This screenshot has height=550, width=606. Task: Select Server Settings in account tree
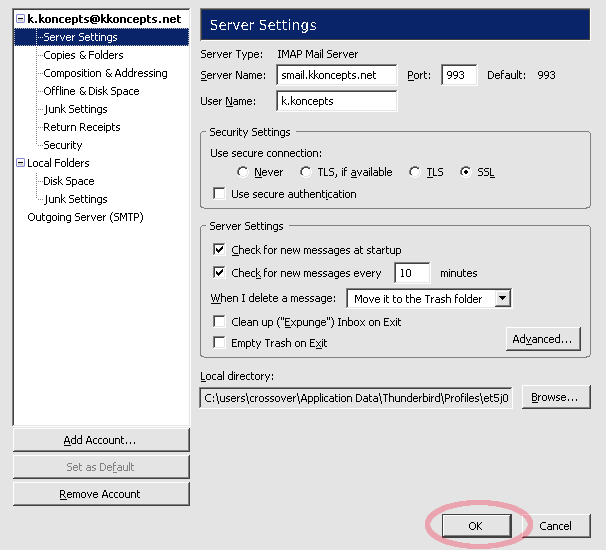(x=80, y=37)
